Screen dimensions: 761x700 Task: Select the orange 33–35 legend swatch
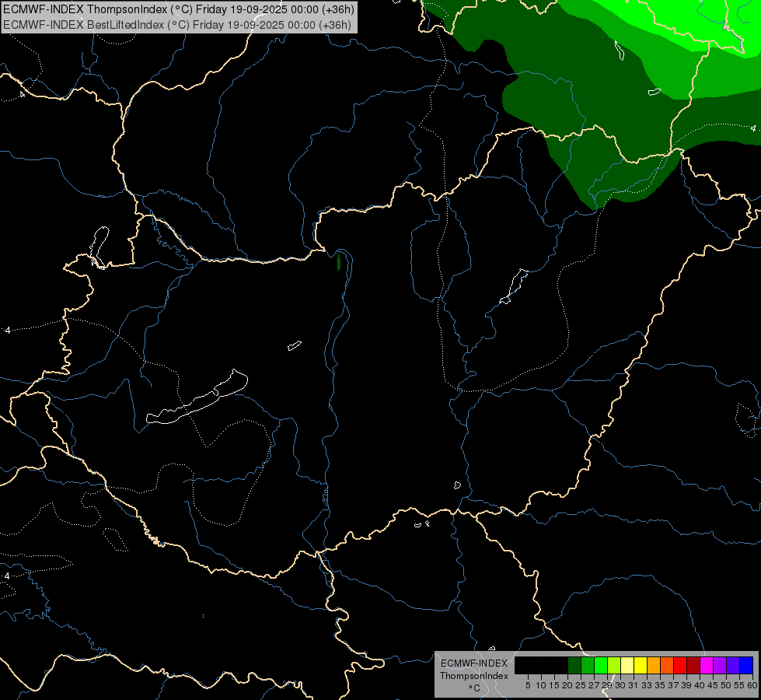654,665
